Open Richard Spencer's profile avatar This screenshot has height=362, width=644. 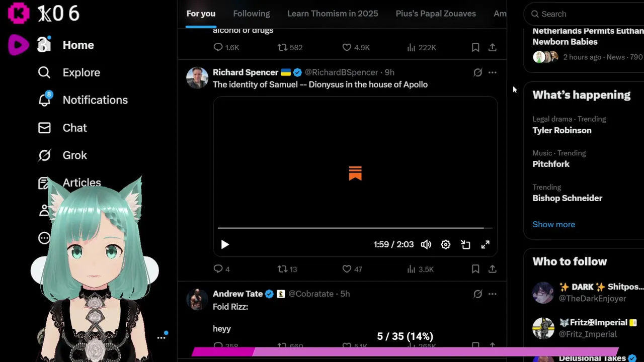pyautogui.click(x=197, y=78)
